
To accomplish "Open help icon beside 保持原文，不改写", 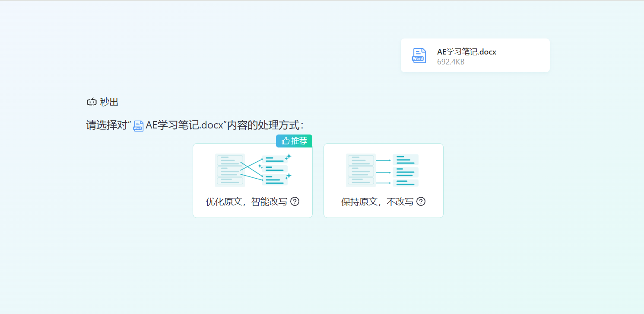I will (x=421, y=202).
